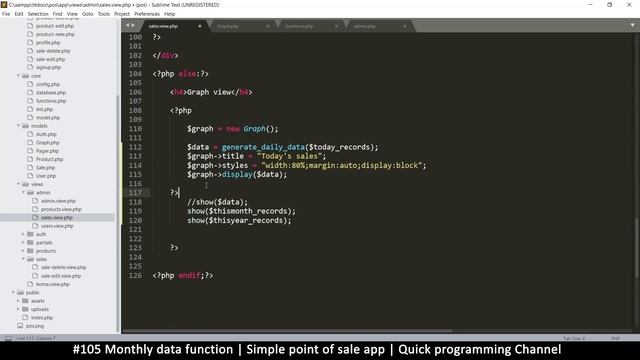
Task: Click the next tab arrow
Action: click(x=133, y=25)
